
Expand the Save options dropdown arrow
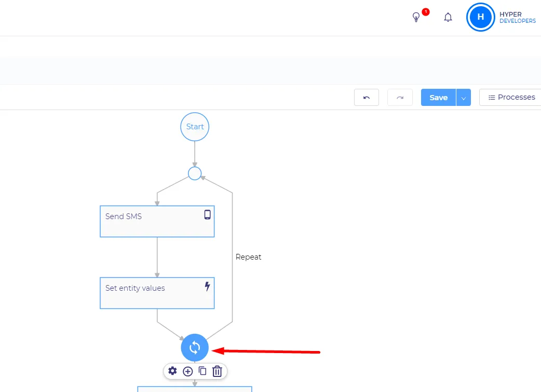[x=464, y=98]
